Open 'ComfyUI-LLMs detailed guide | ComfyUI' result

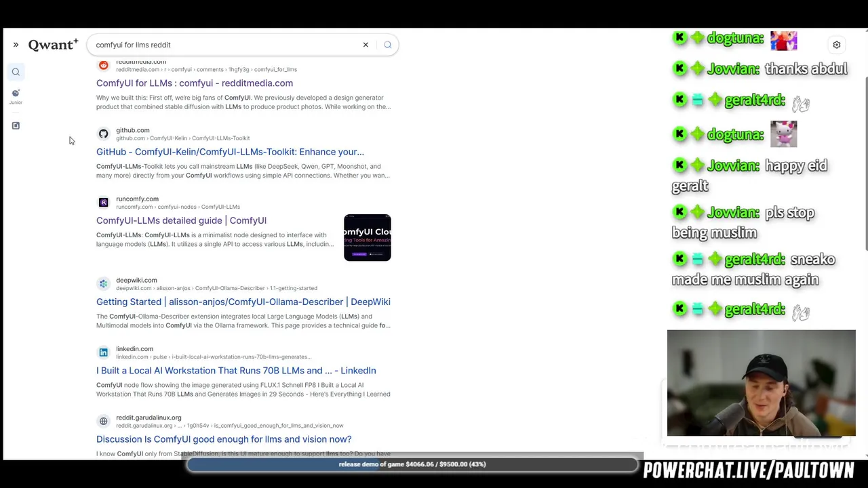(x=181, y=220)
